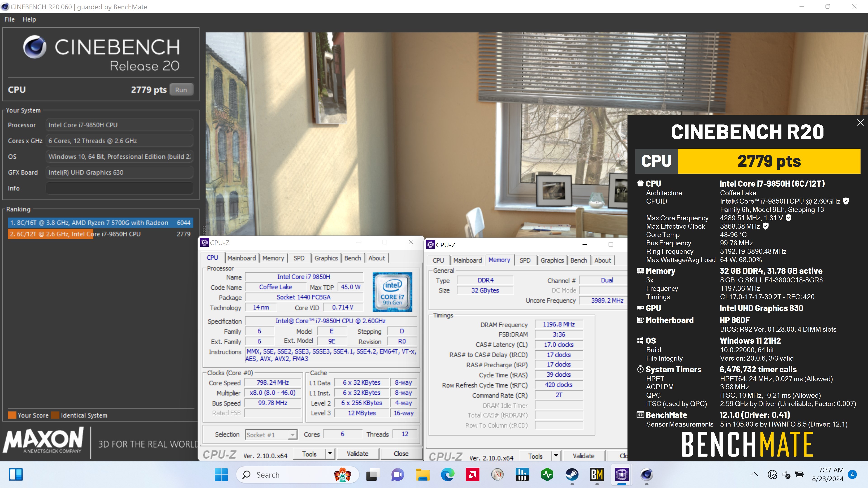Screen dimensions: 868x488
Task: Click the CPU chip icon in BenchMate panel
Action: (640, 183)
